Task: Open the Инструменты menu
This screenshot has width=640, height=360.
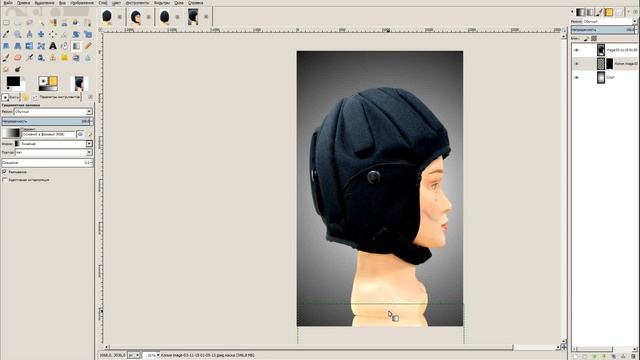Action: click(x=138, y=2)
